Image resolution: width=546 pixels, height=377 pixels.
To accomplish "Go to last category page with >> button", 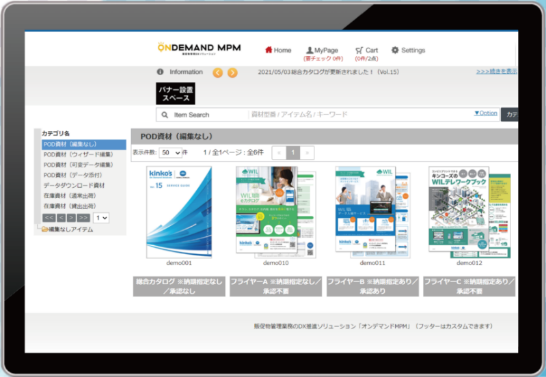I will (83, 218).
